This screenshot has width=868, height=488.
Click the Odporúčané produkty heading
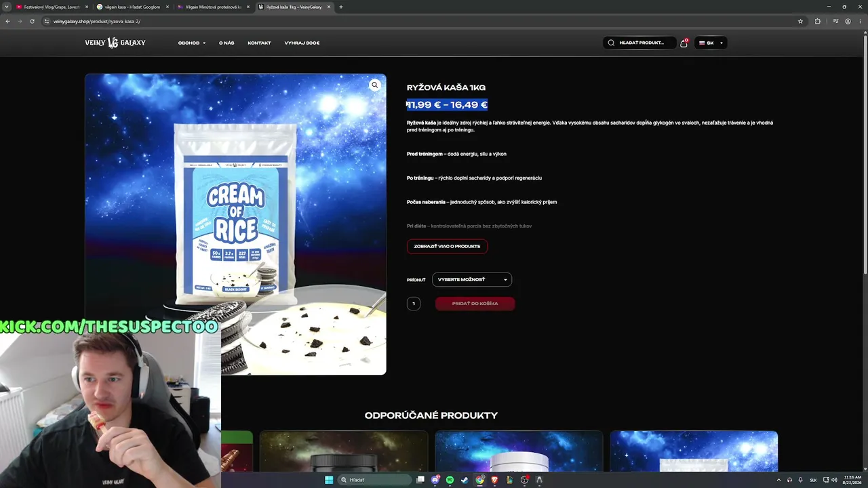pos(431,415)
